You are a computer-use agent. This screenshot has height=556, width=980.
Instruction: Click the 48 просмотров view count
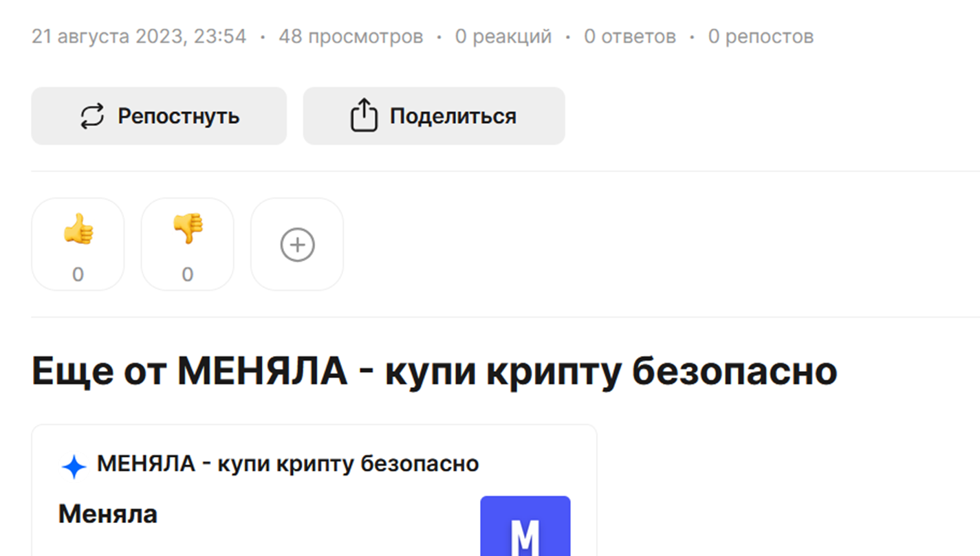pos(351,36)
